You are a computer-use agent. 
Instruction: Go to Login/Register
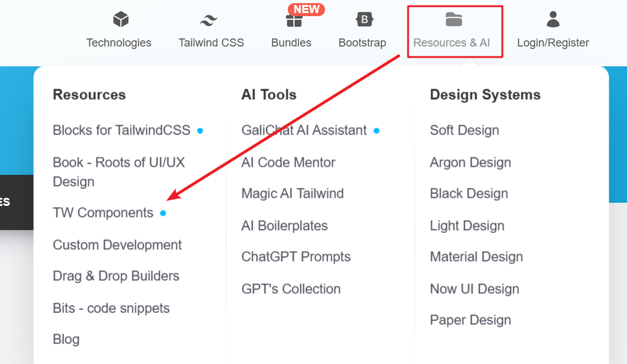(553, 43)
